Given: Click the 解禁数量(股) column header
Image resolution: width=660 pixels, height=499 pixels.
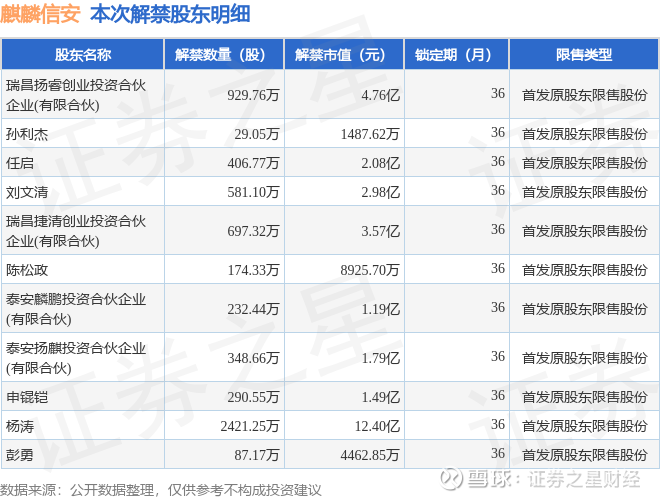Looking at the screenshot, I should (224, 54).
